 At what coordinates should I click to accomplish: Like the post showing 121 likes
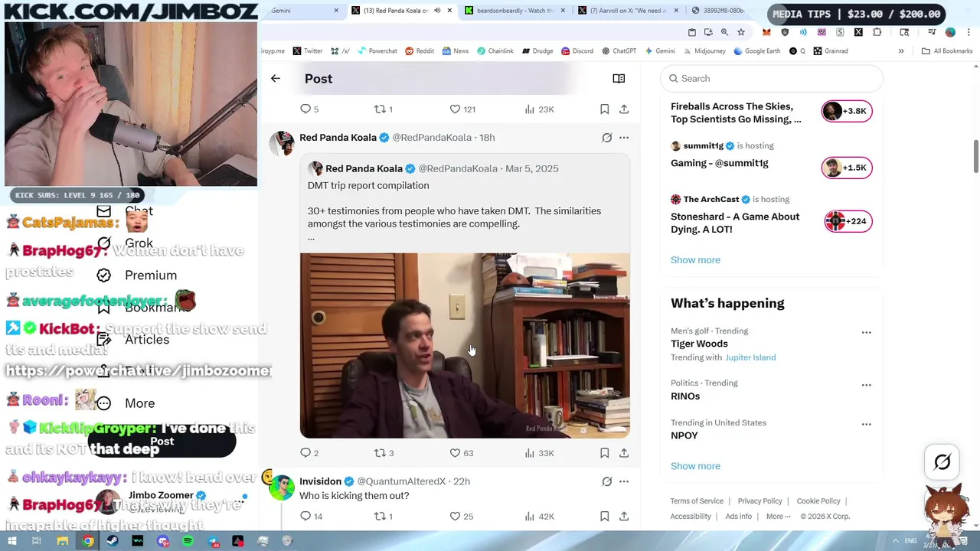coord(462,109)
